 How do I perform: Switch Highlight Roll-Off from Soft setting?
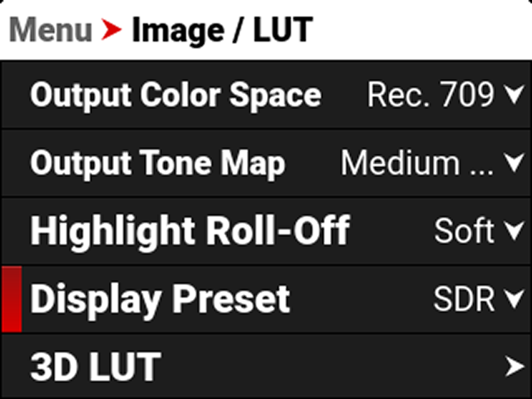(x=465, y=231)
